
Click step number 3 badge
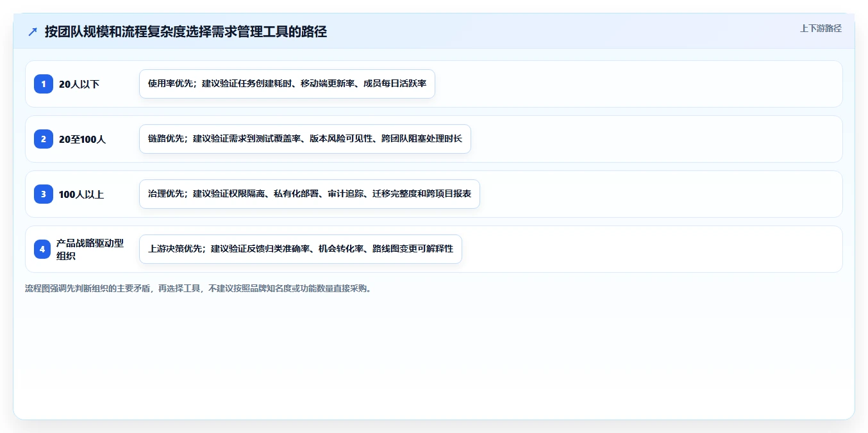point(44,194)
